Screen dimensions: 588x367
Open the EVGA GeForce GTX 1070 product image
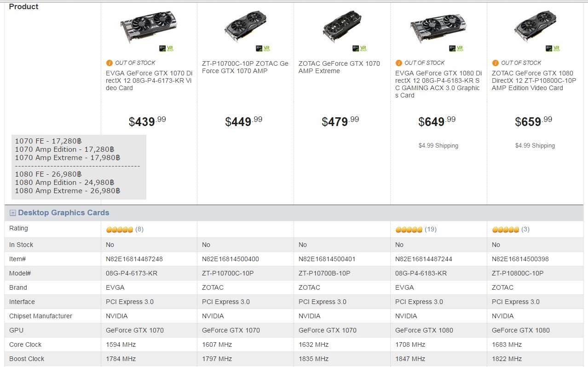pyautogui.click(x=147, y=25)
